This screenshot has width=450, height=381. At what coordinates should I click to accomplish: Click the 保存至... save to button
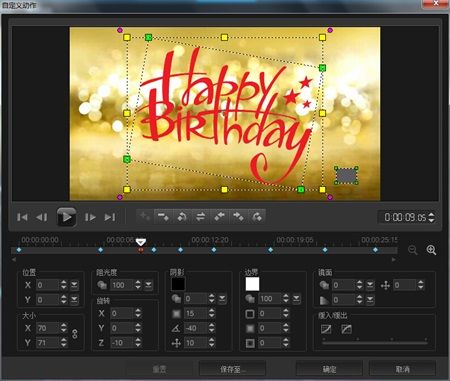point(232,369)
